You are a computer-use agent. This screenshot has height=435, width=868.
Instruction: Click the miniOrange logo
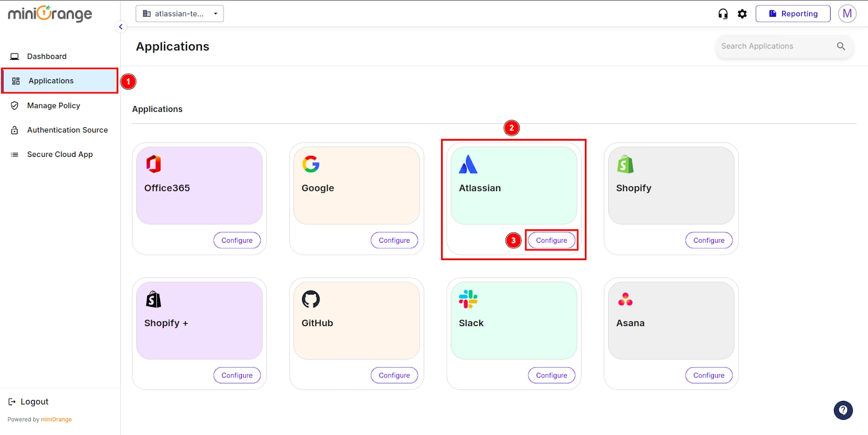point(50,14)
